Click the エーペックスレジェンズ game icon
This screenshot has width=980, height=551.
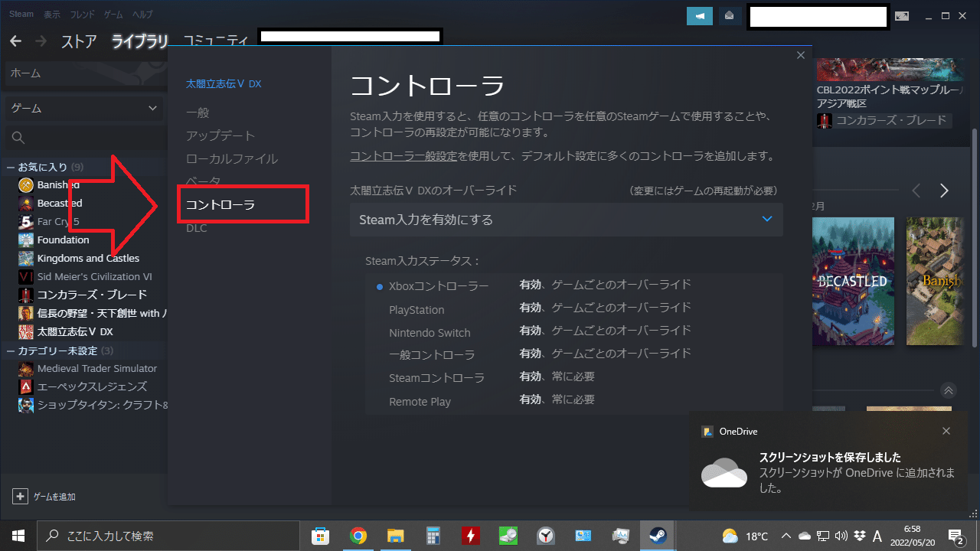coord(26,387)
